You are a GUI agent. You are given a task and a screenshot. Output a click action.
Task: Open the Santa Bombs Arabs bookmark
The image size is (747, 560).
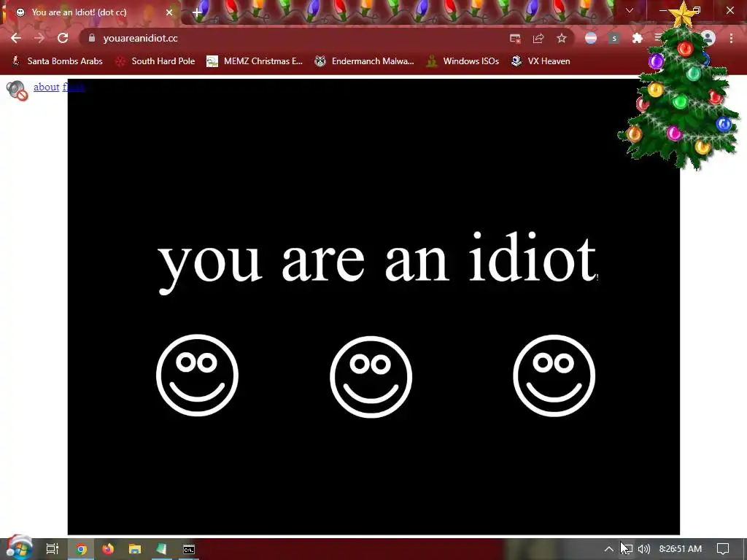[57, 61]
